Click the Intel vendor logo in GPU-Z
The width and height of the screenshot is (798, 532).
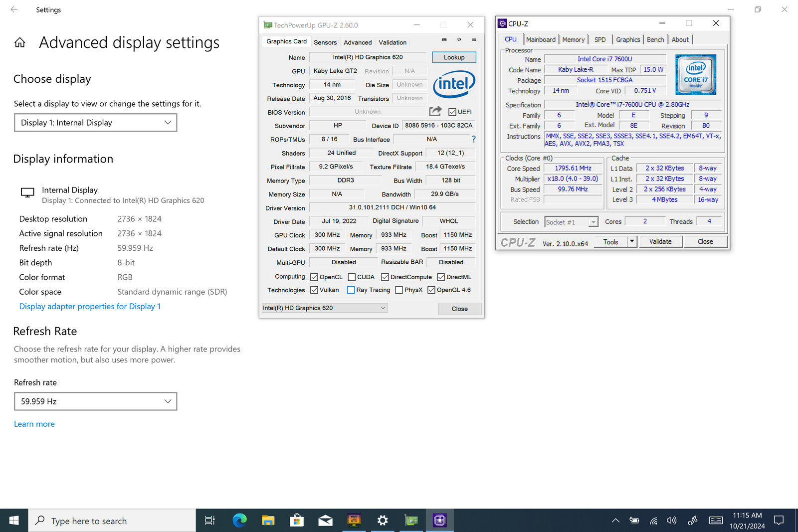454,84
